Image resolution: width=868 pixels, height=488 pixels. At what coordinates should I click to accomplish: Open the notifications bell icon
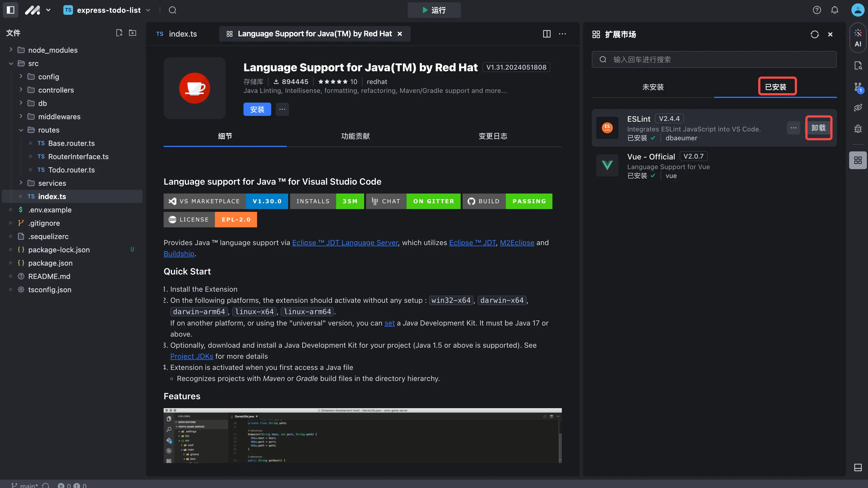pos(834,10)
